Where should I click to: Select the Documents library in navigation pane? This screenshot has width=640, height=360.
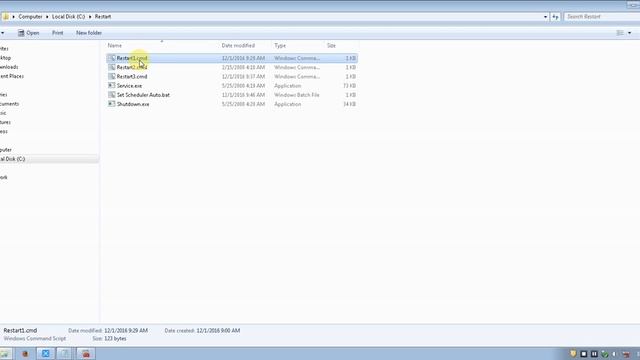9,104
